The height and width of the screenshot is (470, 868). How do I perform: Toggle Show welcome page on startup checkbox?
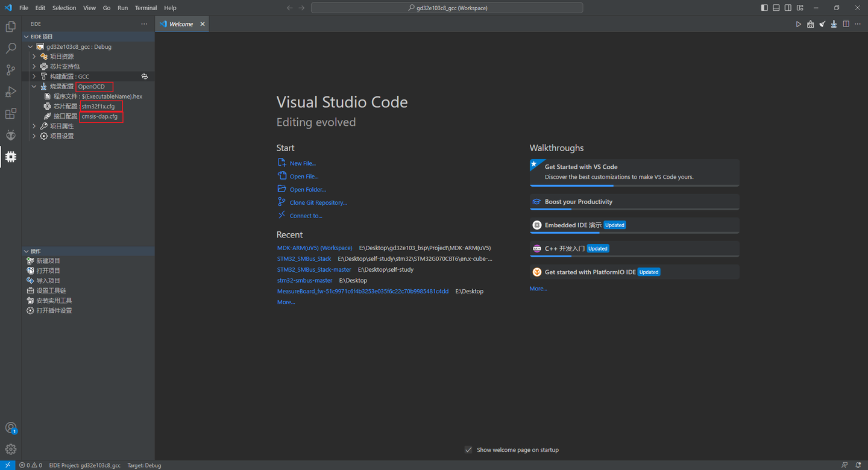pyautogui.click(x=468, y=450)
